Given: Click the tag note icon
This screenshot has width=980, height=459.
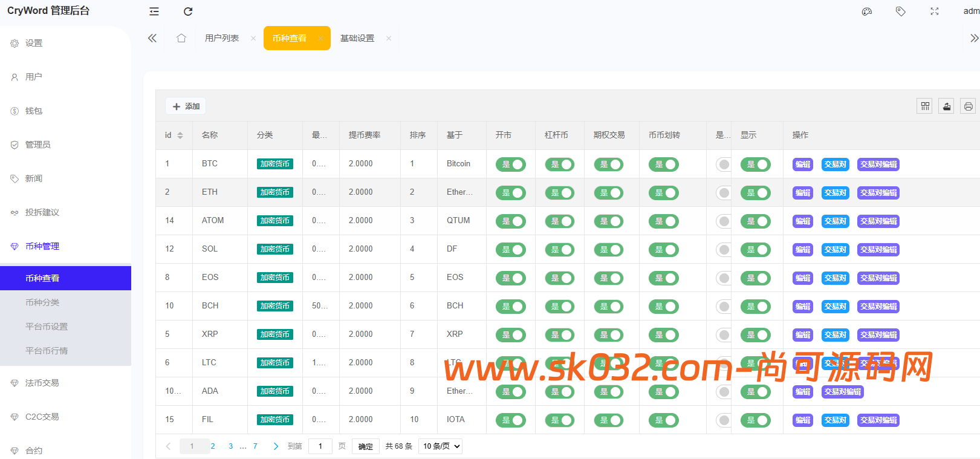Looking at the screenshot, I should (x=901, y=11).
